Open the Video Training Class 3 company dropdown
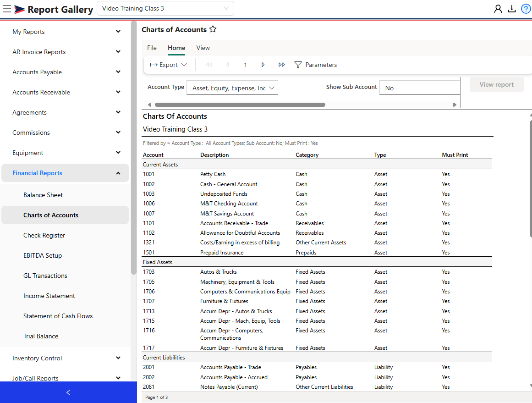 pos(165,9)
